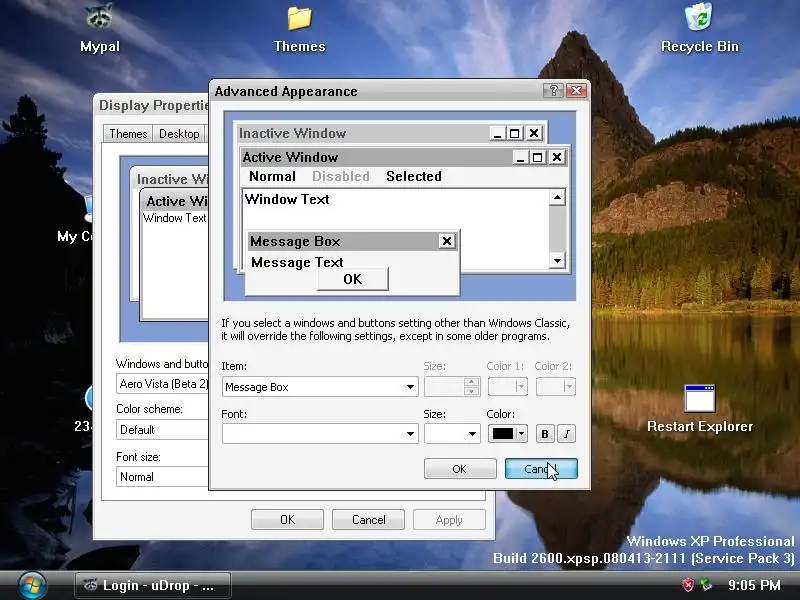Click the Message Text label in preview
This screenshot has width=800, height=600.
point(297,262)
